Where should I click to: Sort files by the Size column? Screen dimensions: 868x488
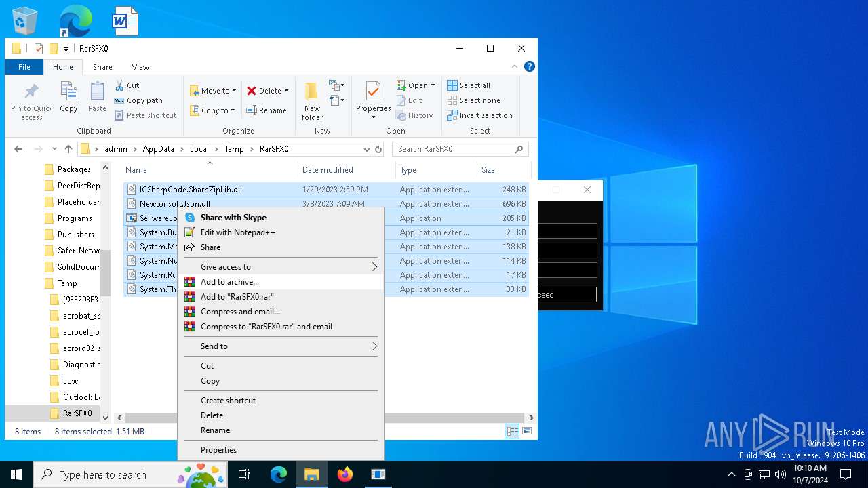tap(503, 170)
